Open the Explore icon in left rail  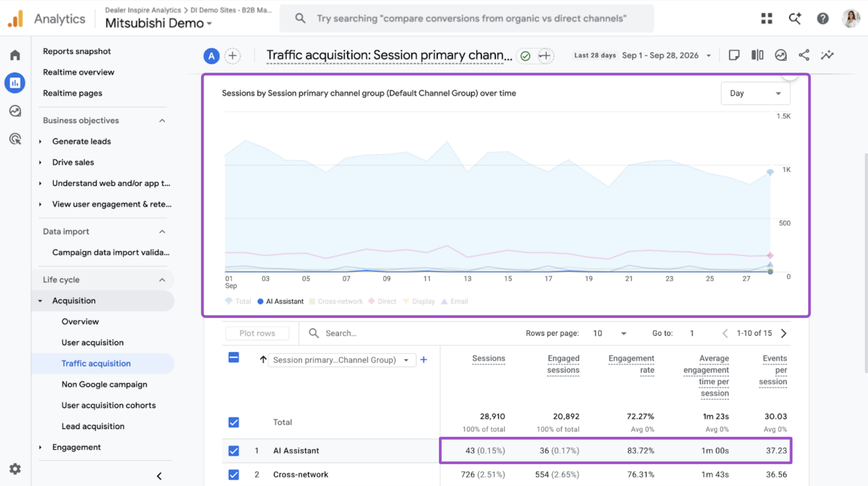pyautogui.click(x=15, y=111)
